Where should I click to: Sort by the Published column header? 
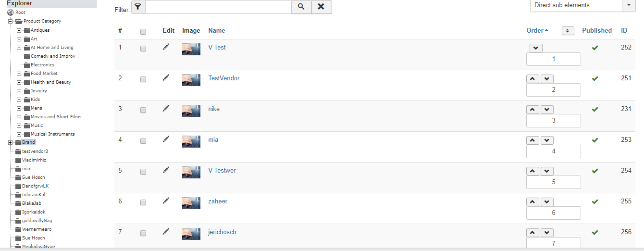click(597, 30)
